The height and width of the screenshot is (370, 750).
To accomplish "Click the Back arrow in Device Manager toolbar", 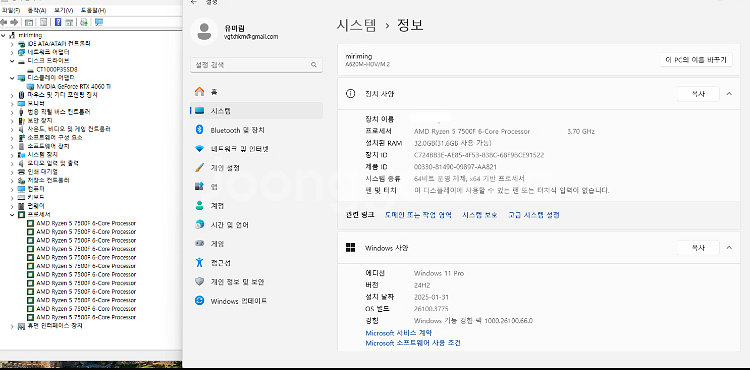I will 4,22.
